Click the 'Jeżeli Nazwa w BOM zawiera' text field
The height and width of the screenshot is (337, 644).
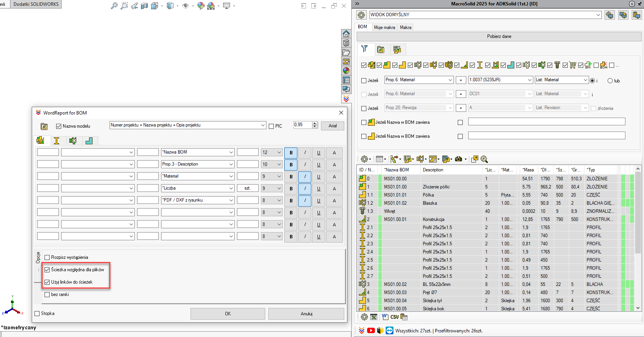coord(546,122)
